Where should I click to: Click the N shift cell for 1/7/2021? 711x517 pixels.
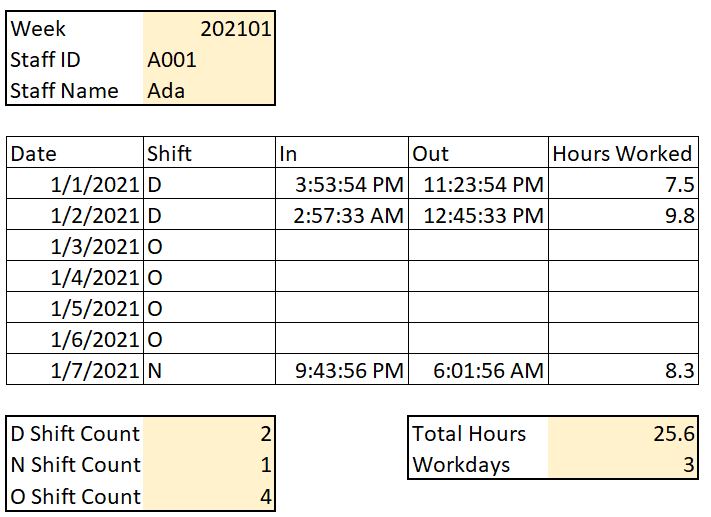point(209,371)
